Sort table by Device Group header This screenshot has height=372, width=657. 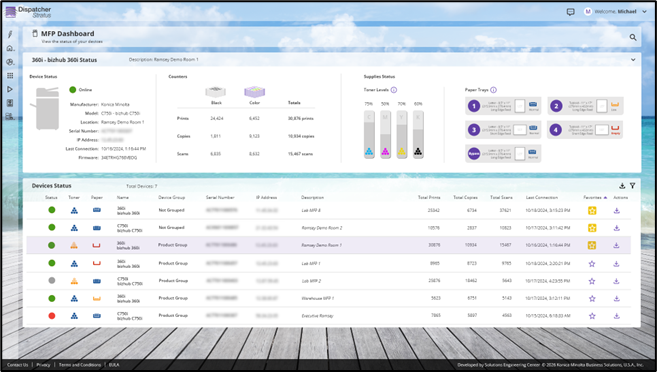click(171, 197)
